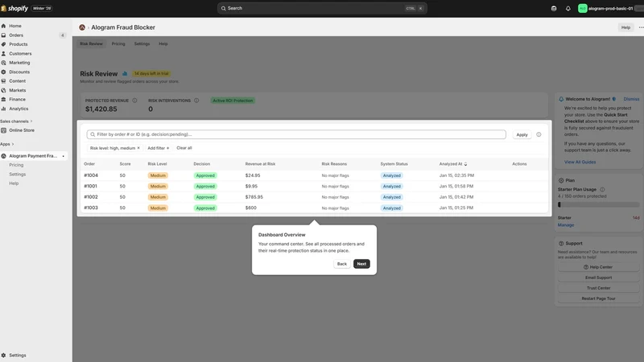This screenshot has width=644, height=362.
Task: Click Analyzed status for order #1002
Action: 391,197
